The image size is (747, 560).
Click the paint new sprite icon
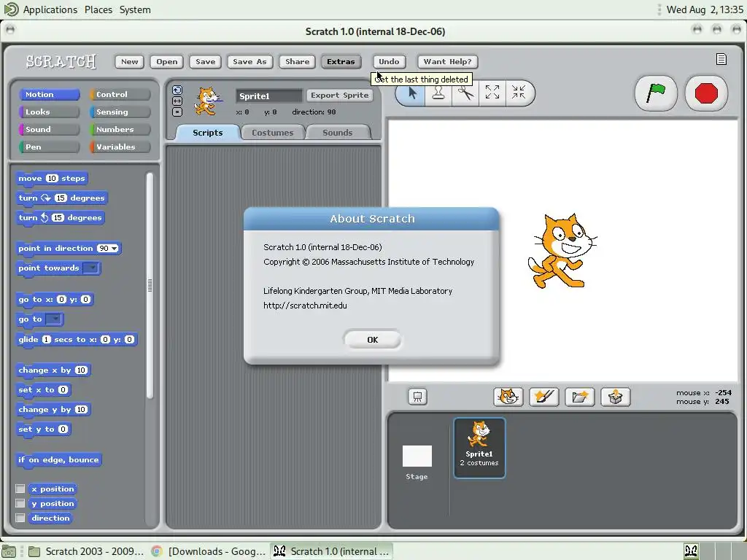543,397
